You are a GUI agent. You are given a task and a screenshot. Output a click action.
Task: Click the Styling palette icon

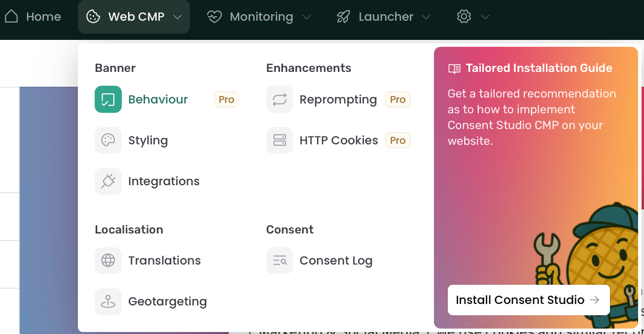coord(108,140)
